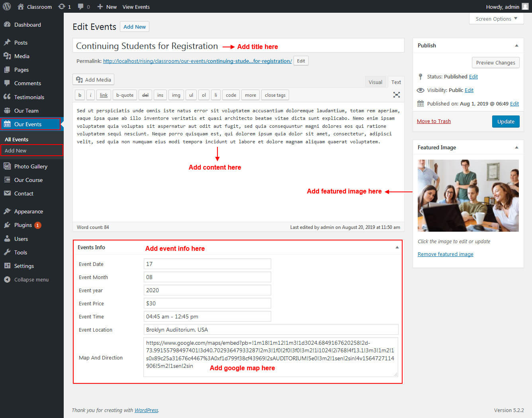This screenshot has width=532, height=418.
Task: Click the featured image thumbnail
Action: 468,195
